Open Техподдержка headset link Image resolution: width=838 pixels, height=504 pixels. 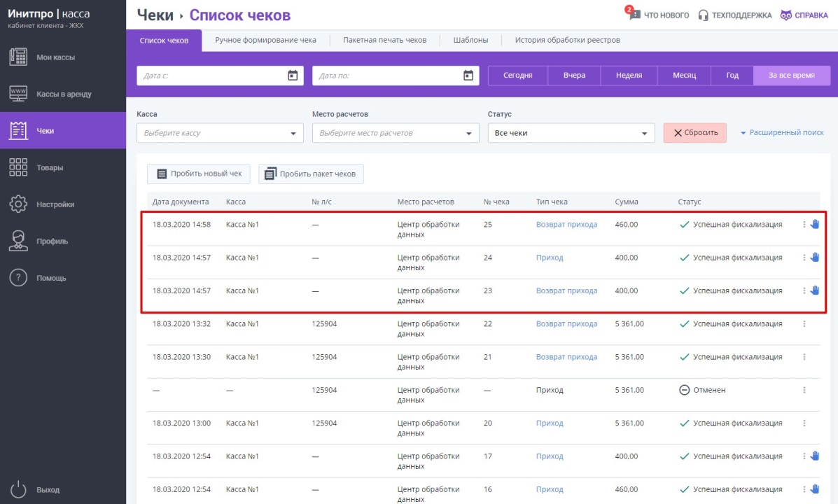[x=735, y=15]
